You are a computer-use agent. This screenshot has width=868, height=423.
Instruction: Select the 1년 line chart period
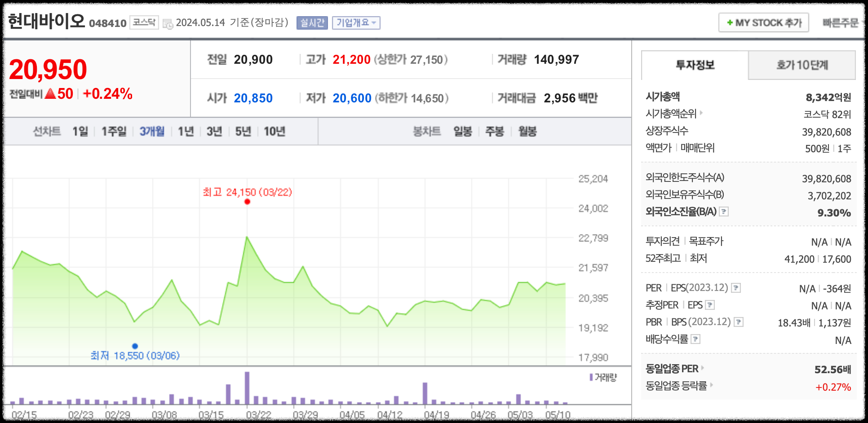pos(186,132)
